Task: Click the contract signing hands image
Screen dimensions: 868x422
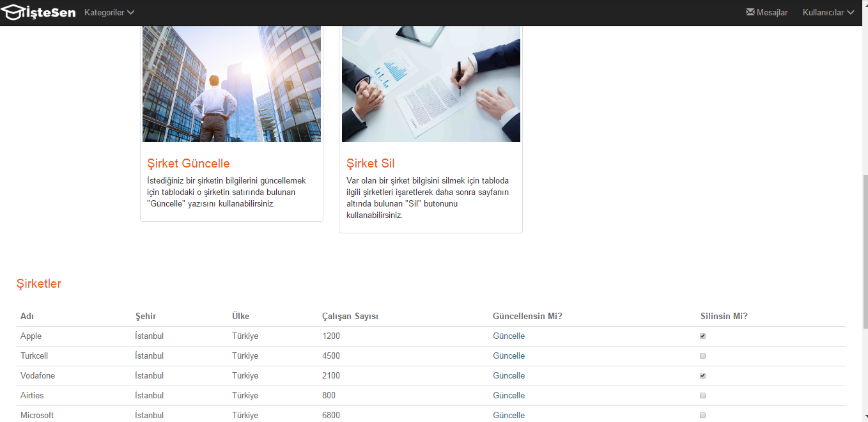Action: pyautogui.click(x=431, y=84)
